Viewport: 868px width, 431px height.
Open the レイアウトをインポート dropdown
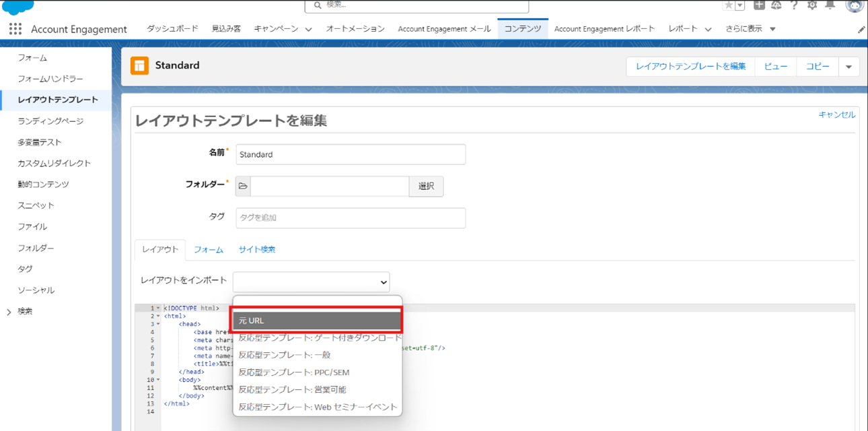311,282
